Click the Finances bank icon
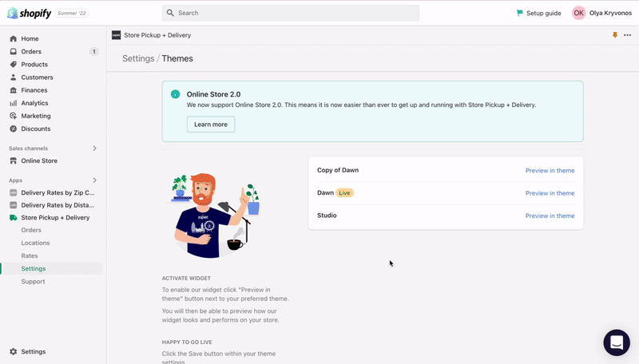Image resolution: width=639 pixels, height=364 pixels. tap(14, 90)
